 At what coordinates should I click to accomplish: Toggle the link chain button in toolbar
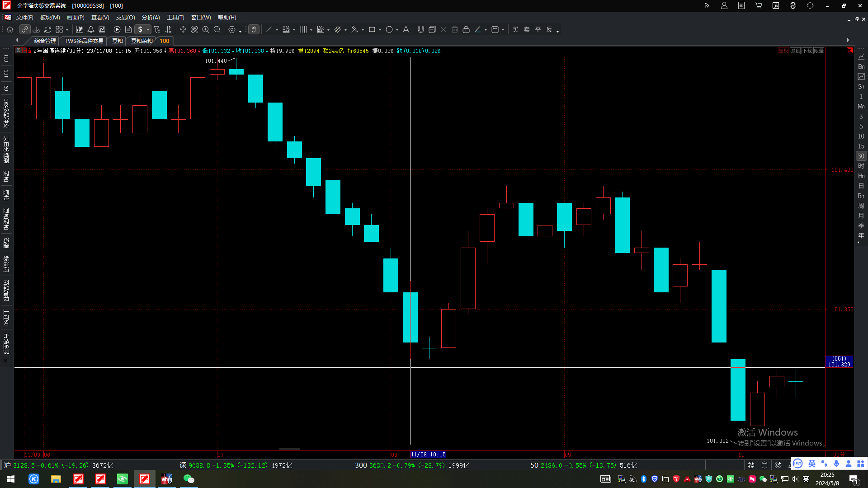tap(25, 29)
